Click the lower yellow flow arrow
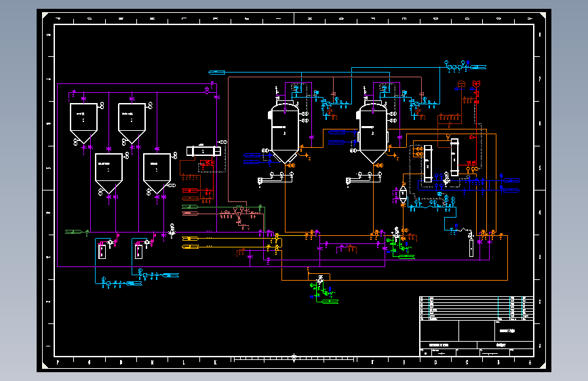This screenshot has height=381, width=588. click(x=190, y=246)
